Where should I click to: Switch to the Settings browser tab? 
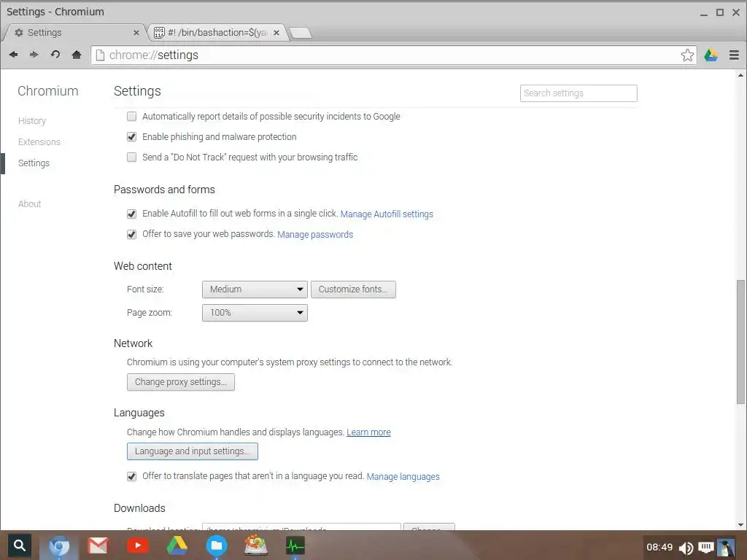point(74,32)
